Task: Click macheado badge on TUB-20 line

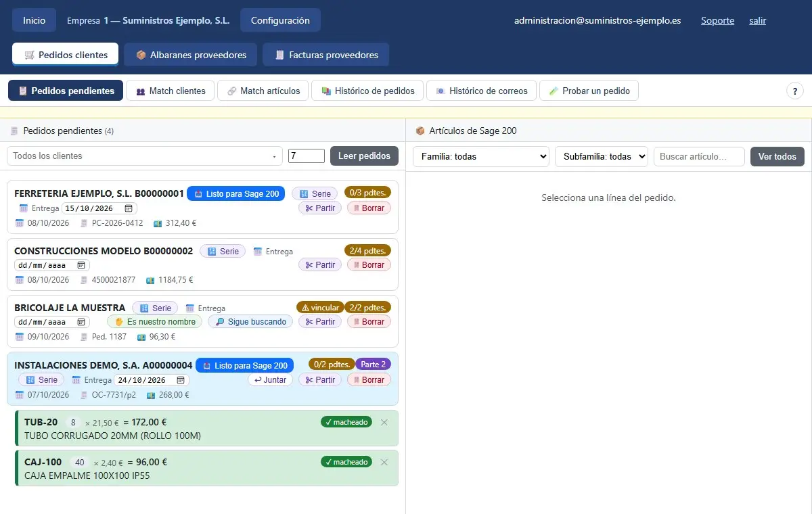Action: click(346, 422)
